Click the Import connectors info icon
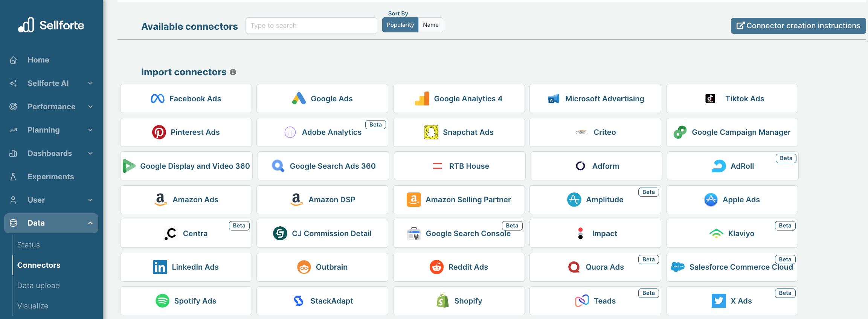Viewport: 868px width, 319px height. coord(233,72)
